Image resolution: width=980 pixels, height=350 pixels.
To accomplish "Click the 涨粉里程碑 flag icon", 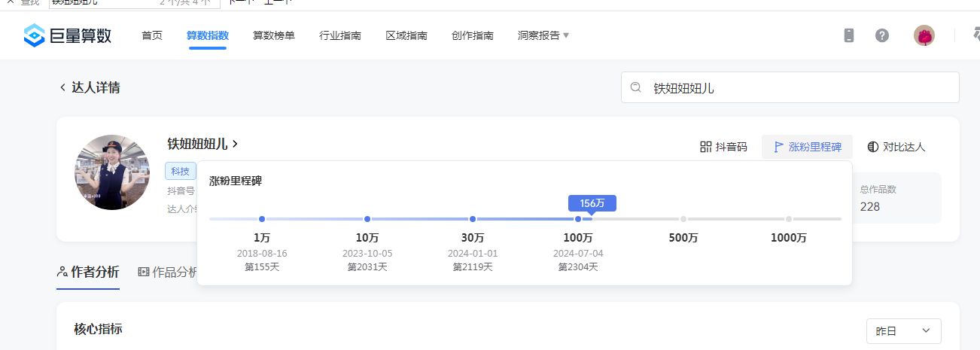I will pos(779,147).
